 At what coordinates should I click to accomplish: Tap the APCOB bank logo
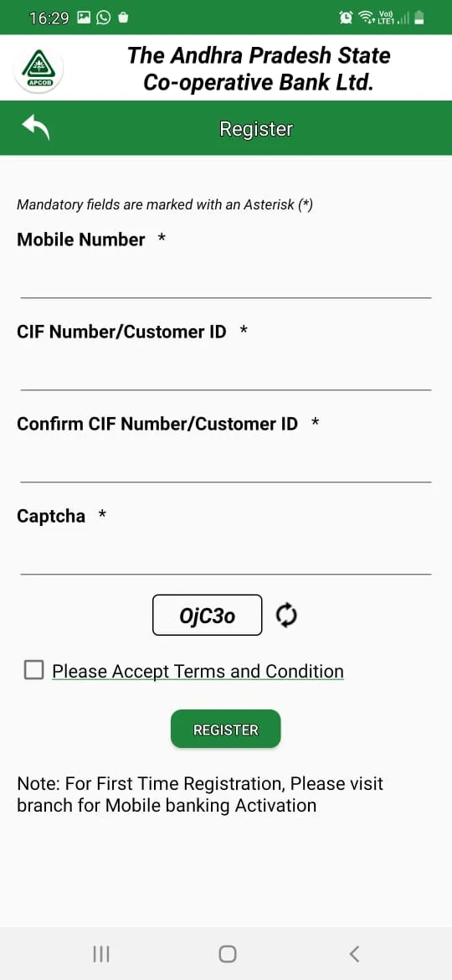(39, 68)
